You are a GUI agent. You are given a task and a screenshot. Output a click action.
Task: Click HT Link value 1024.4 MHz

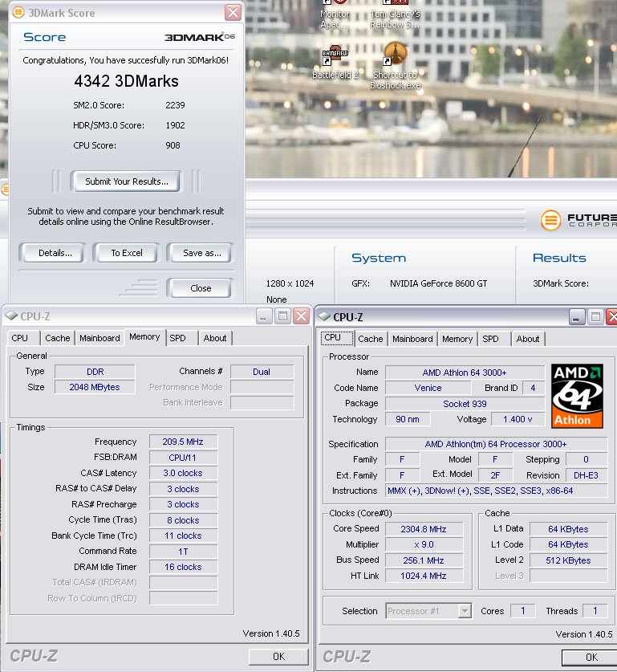[x=424, y=576]
